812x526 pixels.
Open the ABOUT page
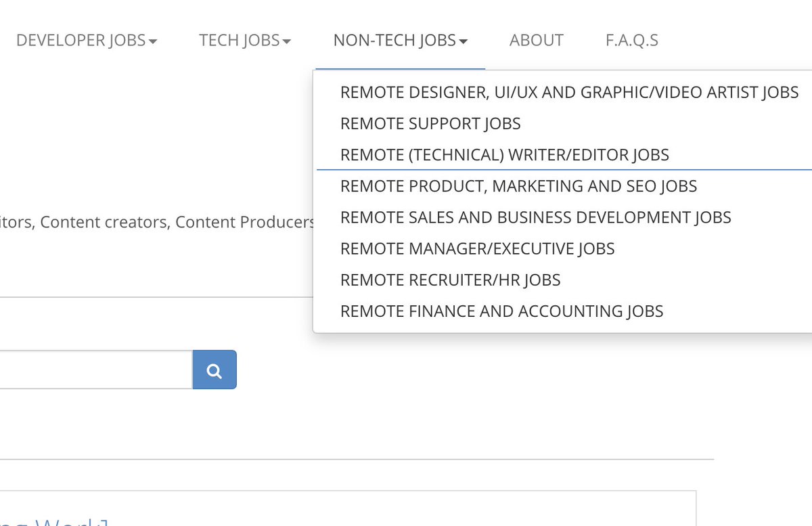[536, 40]
